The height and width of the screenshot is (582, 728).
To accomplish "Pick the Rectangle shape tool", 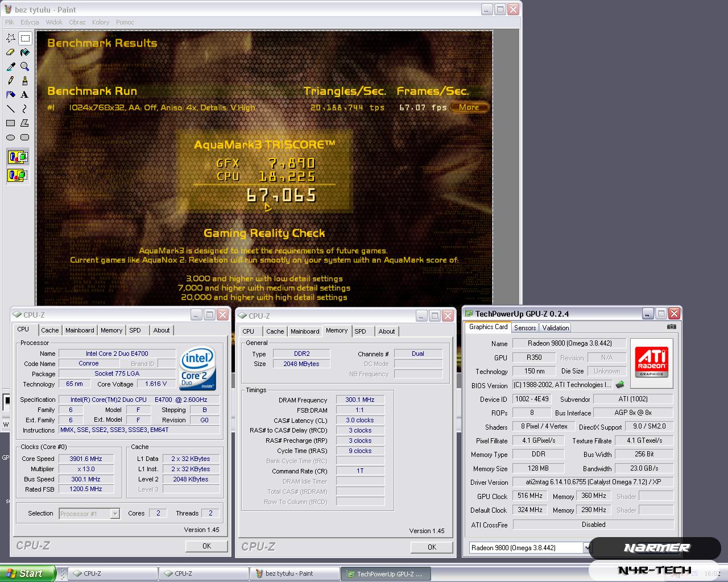I will 11,123.
